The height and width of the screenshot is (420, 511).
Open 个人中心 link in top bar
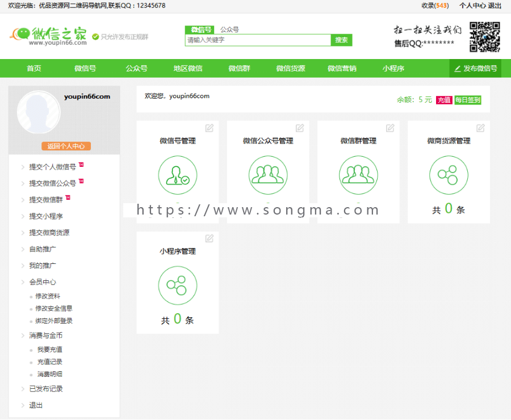472,6
